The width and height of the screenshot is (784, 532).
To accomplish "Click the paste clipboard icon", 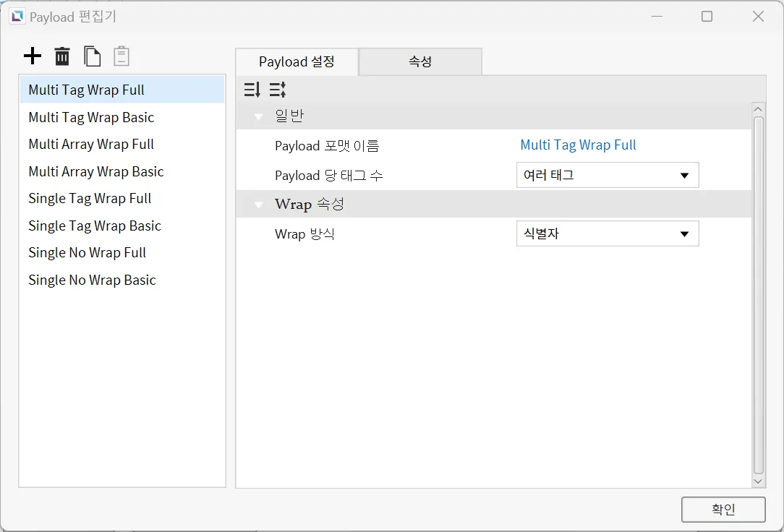I will click(122, 56).
